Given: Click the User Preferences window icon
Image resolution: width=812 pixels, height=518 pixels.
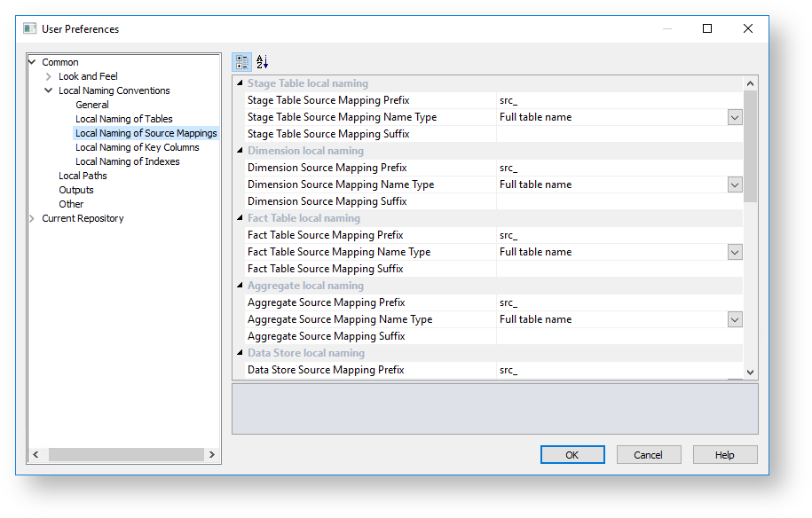Looking at the screenshot, I should tap(30, 28).
